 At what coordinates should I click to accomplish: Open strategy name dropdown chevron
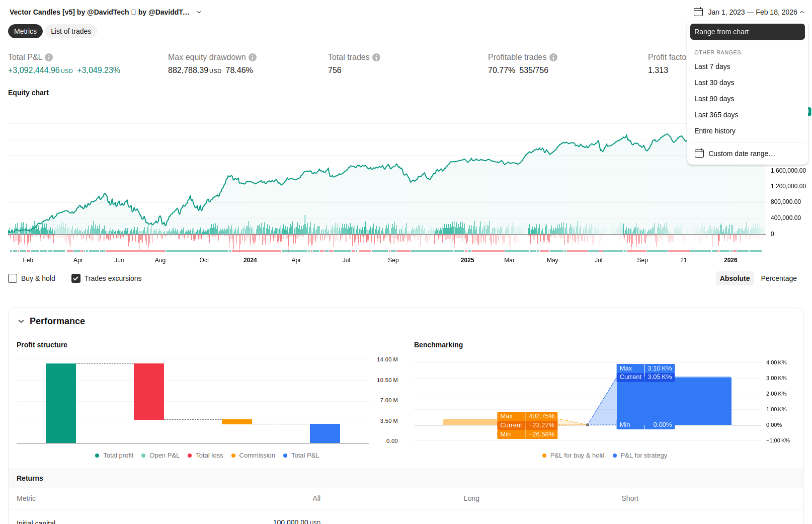pyautogui.click(x=199, y=12)
